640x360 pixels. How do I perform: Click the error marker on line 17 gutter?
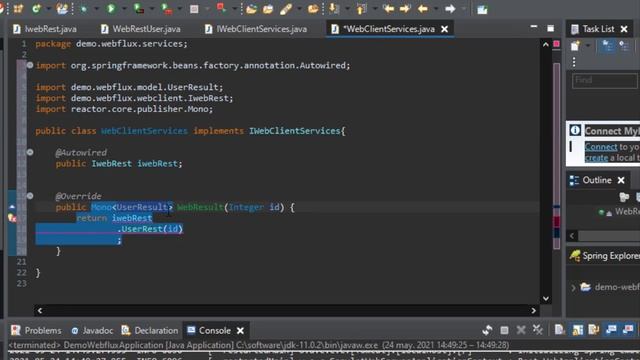coord(12,218)
